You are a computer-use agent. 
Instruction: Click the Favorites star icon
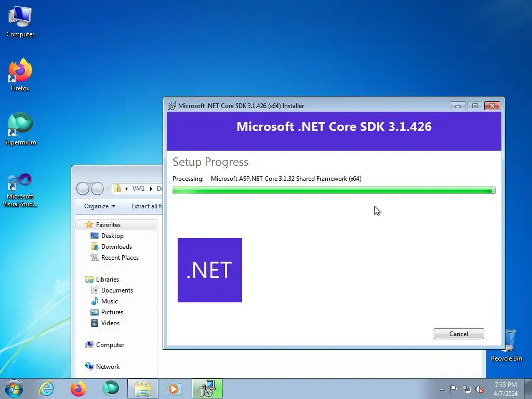tap(89, 224)
